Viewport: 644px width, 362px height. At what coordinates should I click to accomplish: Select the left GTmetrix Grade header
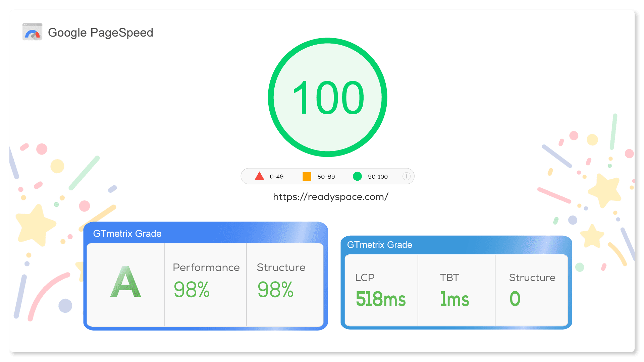[127, 234]
